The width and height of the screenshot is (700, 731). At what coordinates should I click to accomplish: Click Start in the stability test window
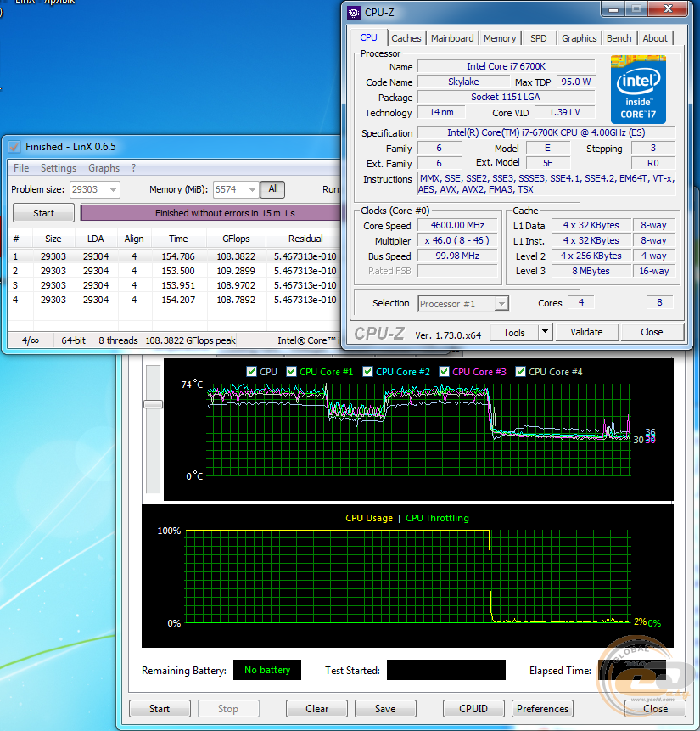coord(160,709)
